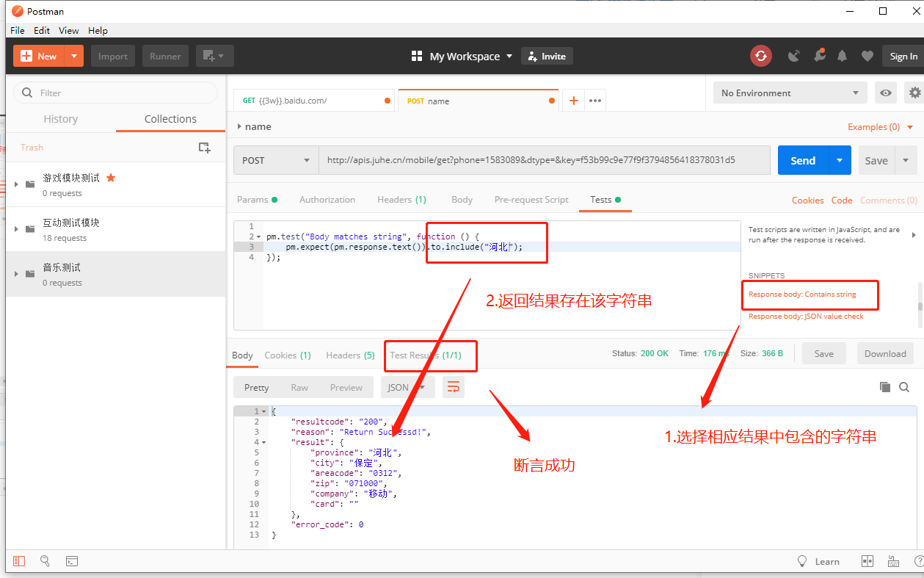924x578 pixels.
Task: Expand the request name disclosure triangle
Action: click(239, 126)
